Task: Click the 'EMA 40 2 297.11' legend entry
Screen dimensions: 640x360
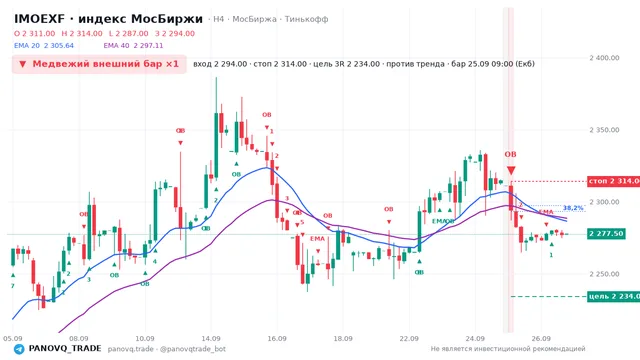Action: pyautogui.click(x=133, y=45)
